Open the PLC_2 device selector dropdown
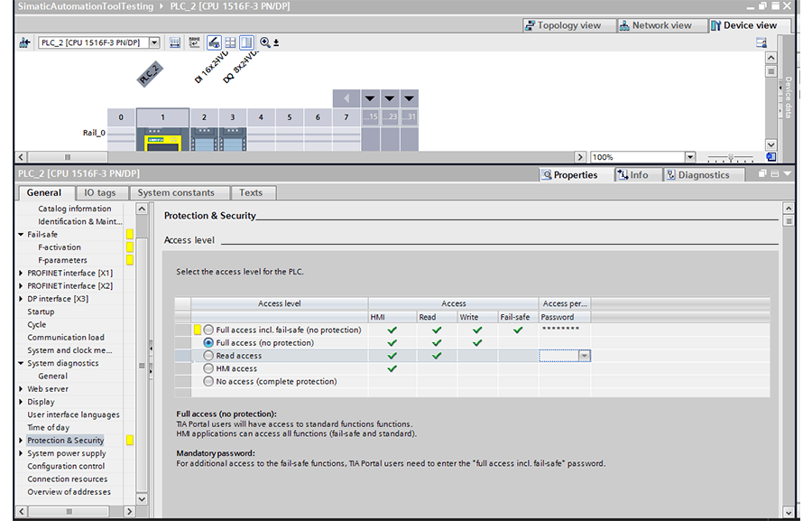Screen dimensions: 812x521 pos(154,42)
